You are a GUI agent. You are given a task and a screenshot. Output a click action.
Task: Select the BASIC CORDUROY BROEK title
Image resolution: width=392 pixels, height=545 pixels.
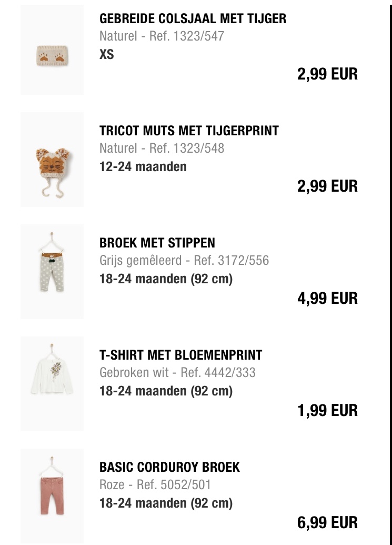pyautogui.click(x=169, y=467)
